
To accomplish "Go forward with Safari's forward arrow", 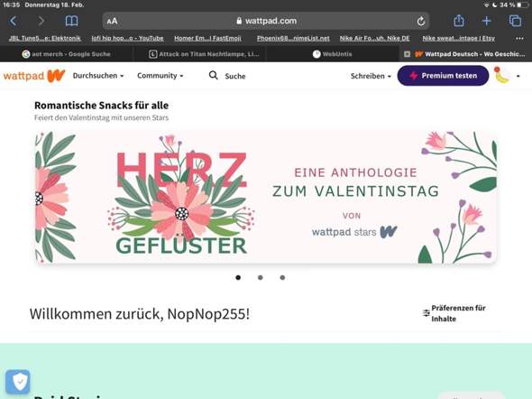I will point(41,21).
